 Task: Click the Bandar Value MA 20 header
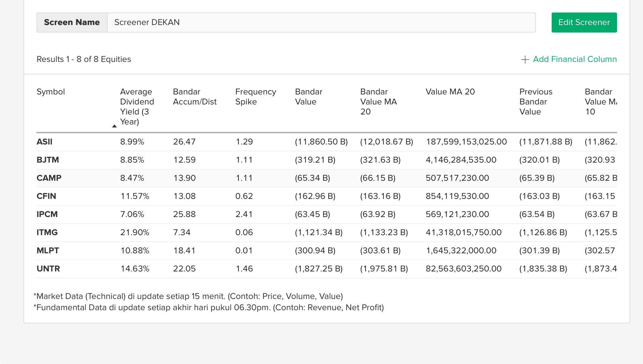click(x=378, y=102)
